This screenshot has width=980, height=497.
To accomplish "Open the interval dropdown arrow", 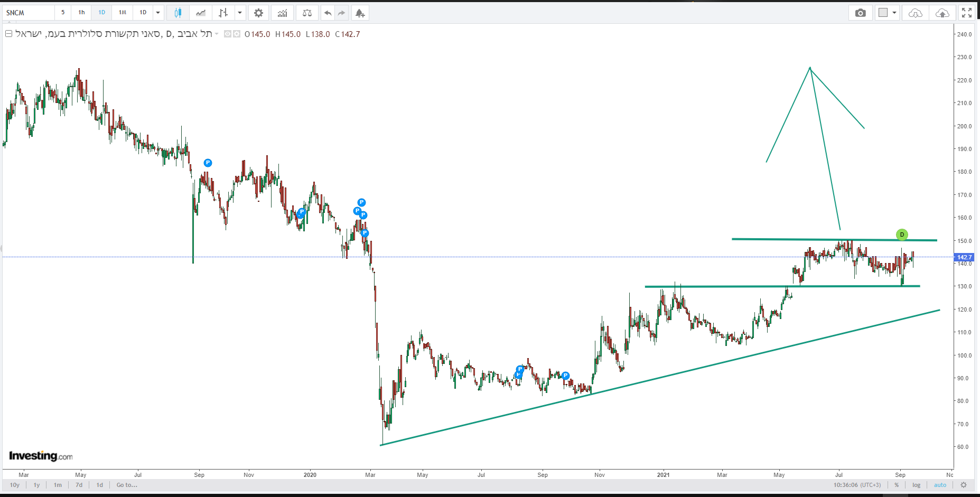I will click(x=157, y=13).
